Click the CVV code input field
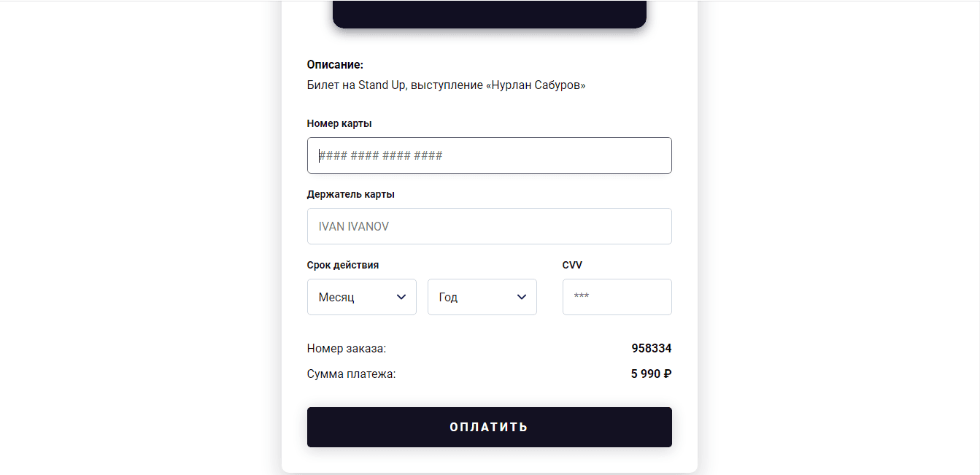Viewport: 980px width, 475px height. pyautogui.click(x=617, y=297)
